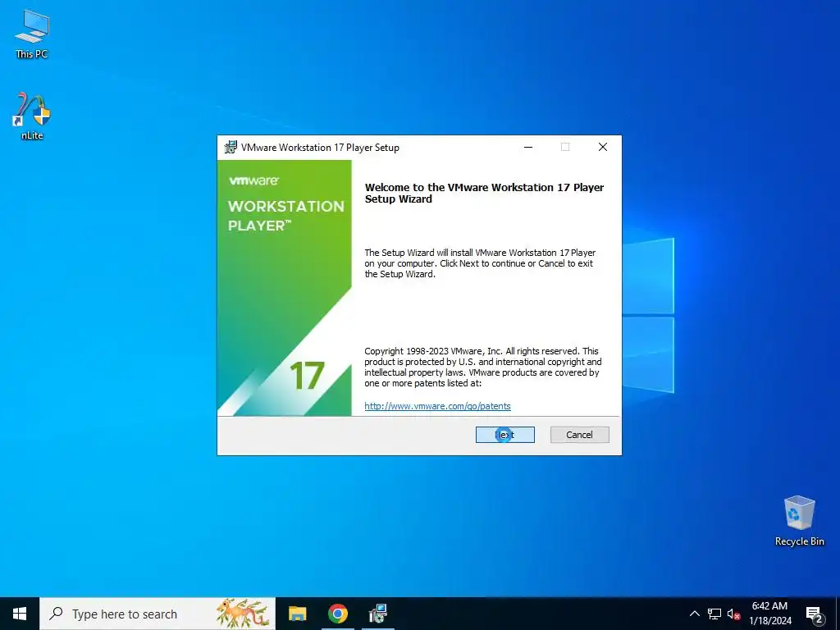
Task: Minimize the VMware Setup window
Action: click(528, 147)
